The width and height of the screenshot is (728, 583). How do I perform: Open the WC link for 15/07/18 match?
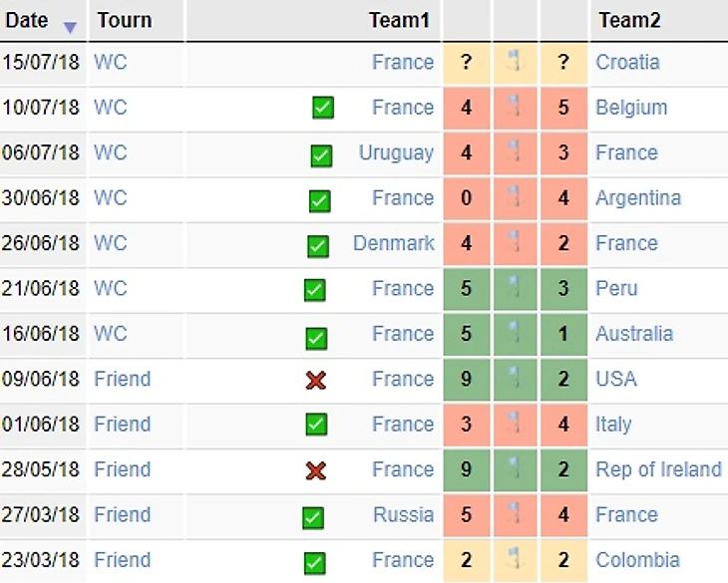coord(111,62)
